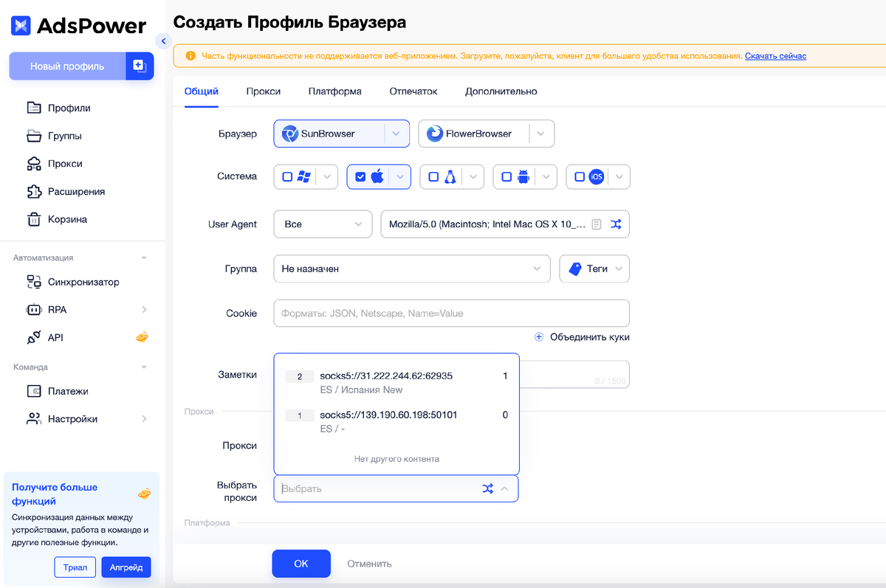Click the warning icon in the banner
This screenshot has width=886, height=588.
click(190, 56)
